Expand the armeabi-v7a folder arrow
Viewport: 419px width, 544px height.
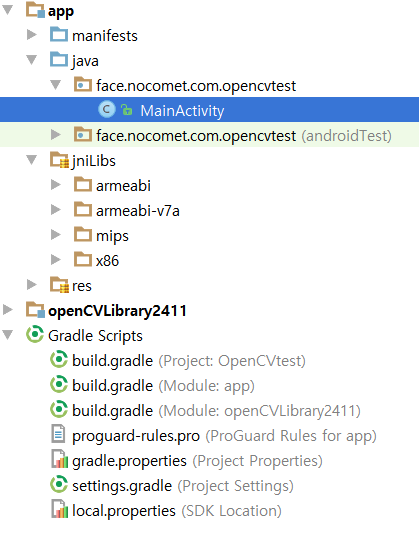click(x=55, y=210)
